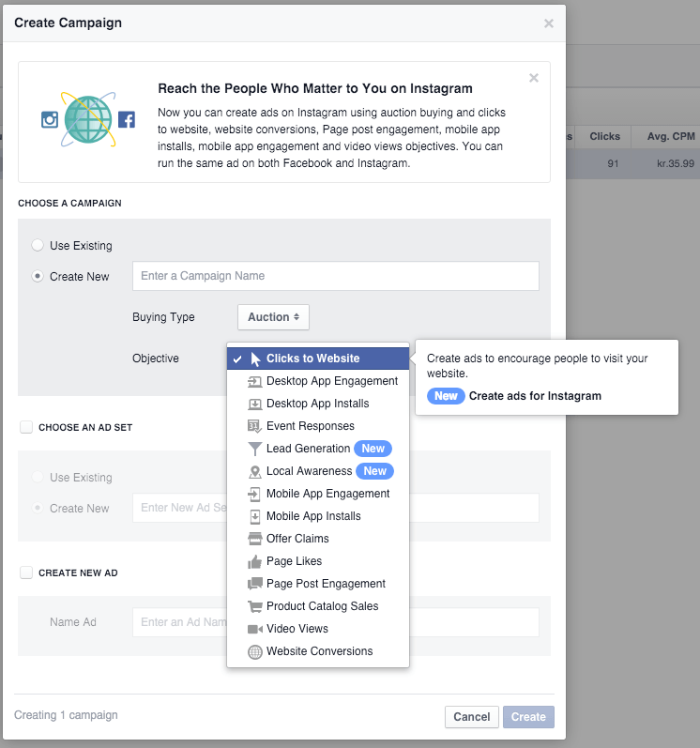Click the Page Post Engagement icon
Screen dimensions: 700x748
pyautogui.click(x=254, y=584)
